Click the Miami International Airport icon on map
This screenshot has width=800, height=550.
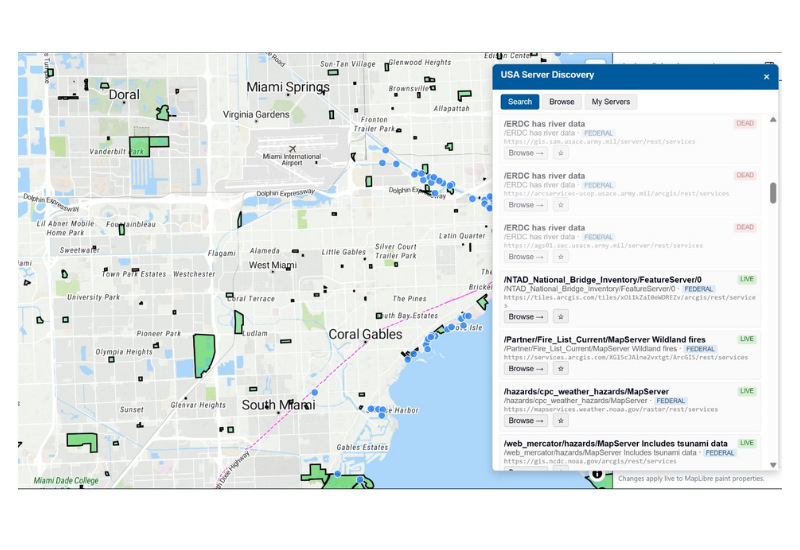coord(292,149)
